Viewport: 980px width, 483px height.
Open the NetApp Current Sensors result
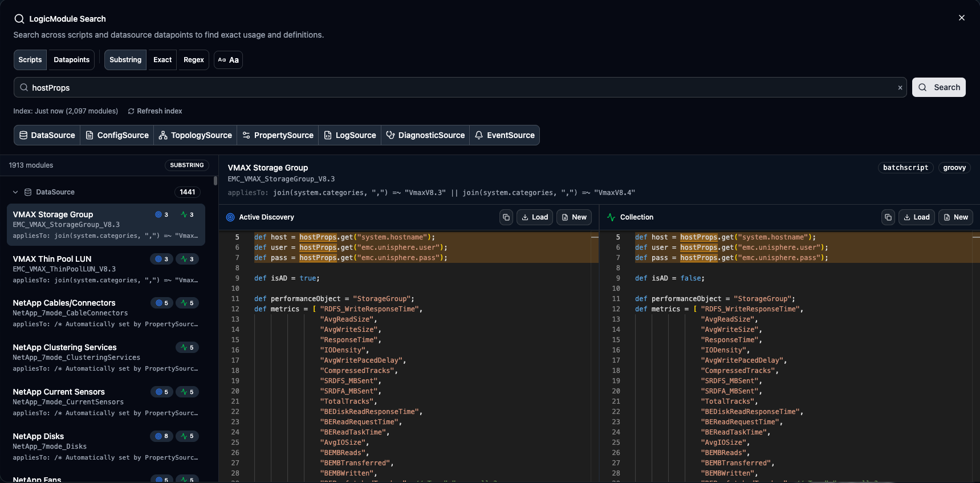click(106, 402)
